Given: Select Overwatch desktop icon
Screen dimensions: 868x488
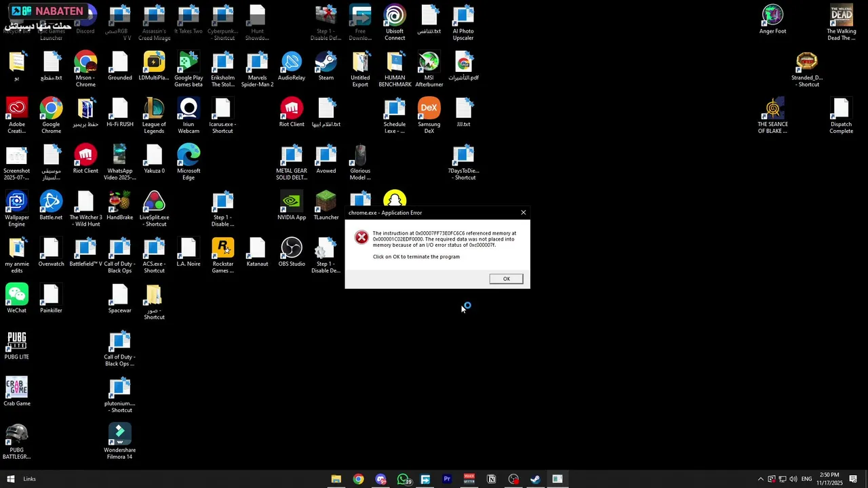Looking at the screenshot, I should tap(52, 252).
